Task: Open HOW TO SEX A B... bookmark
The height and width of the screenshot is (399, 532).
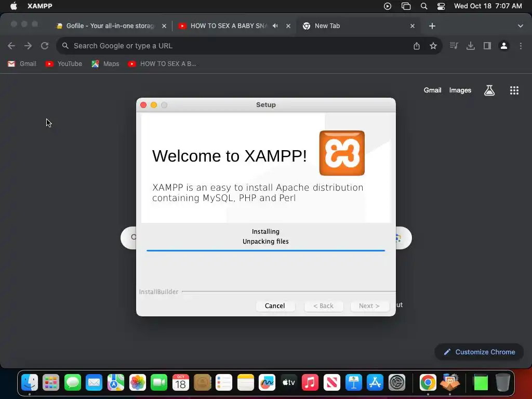Action: [162, 64]
